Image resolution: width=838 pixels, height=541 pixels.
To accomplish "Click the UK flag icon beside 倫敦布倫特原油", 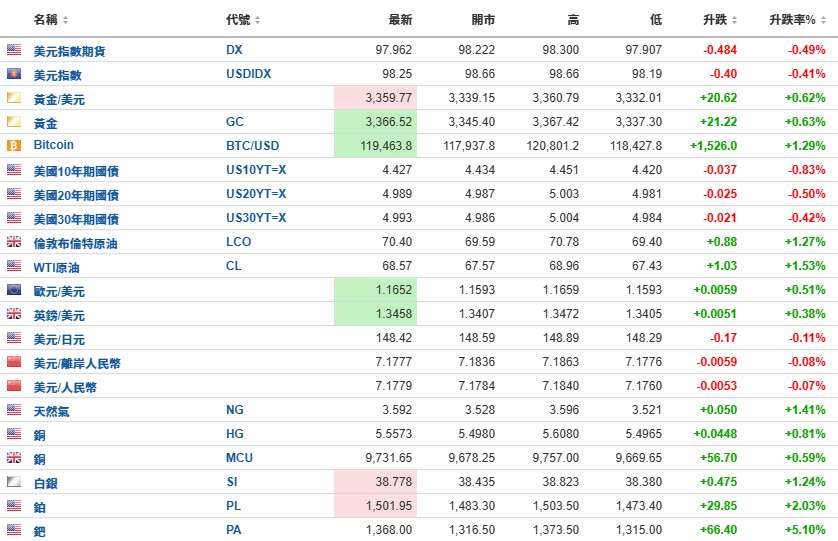I will 14,242.
